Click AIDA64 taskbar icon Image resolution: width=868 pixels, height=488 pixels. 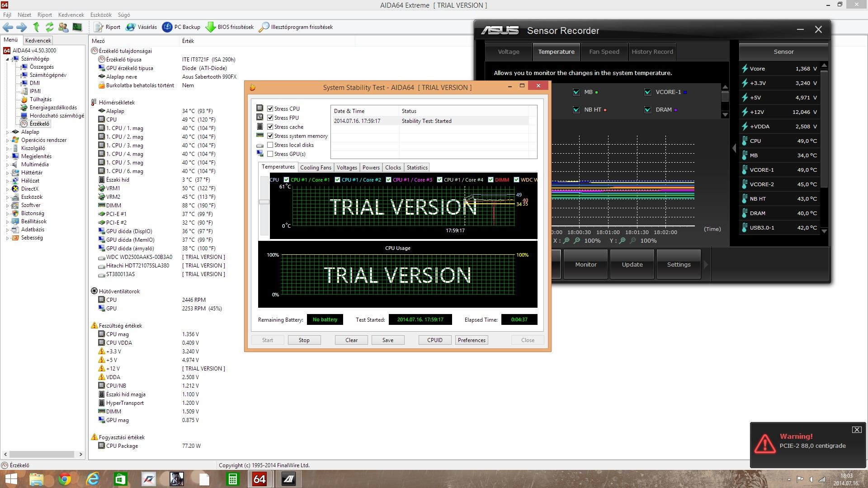point(260,479)
